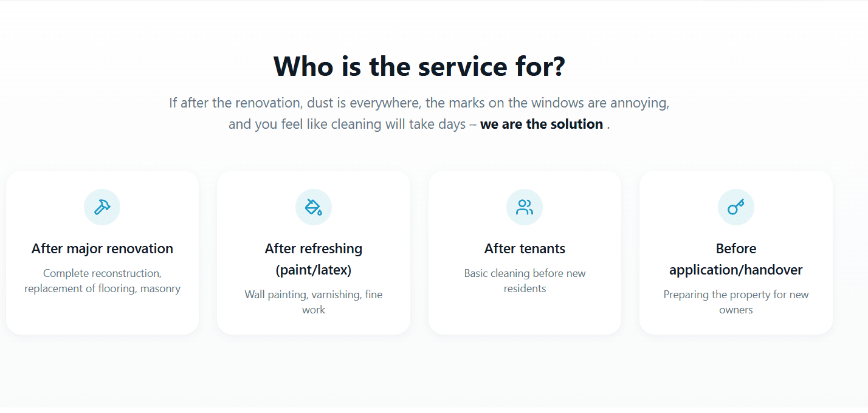Click 'Preparing the property for new owners' text
This screenshot has width=868, height=413.
[736, 302]
